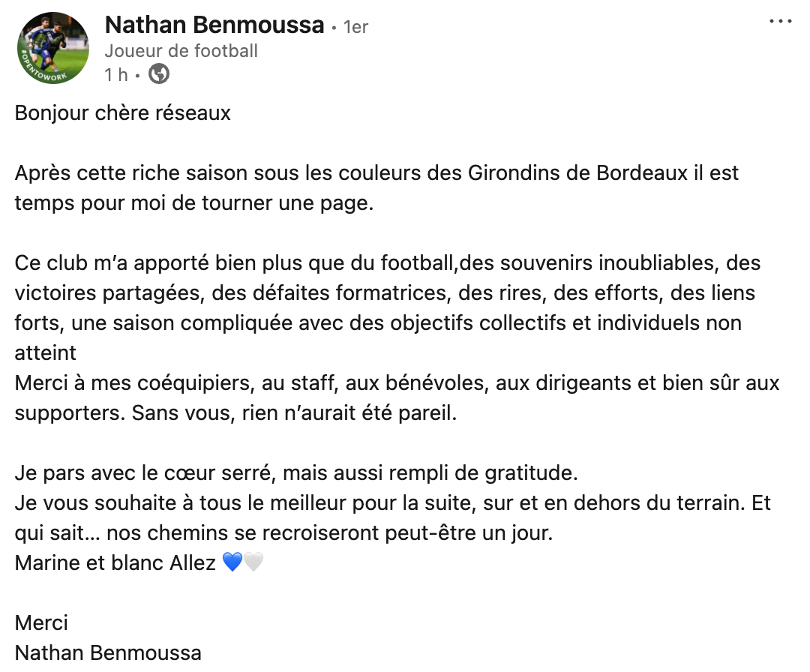Click the globe public visibility icon
Image resolution: width=810 pixels, height=672 pixels.
pyautogui.click(x=159, y=73)
